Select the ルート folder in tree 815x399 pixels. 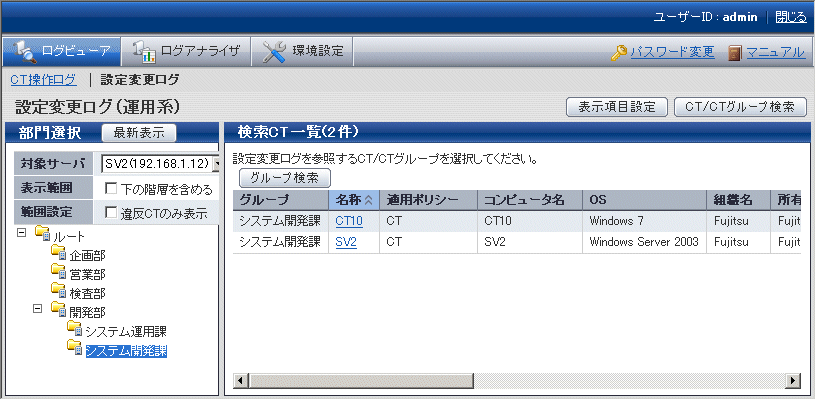tap(69, 237)
